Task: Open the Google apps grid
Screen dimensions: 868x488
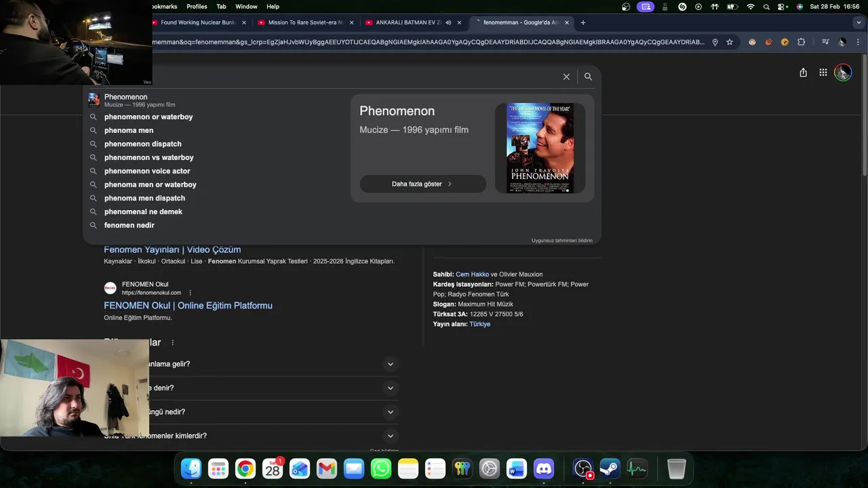Action: click(823, 73)
